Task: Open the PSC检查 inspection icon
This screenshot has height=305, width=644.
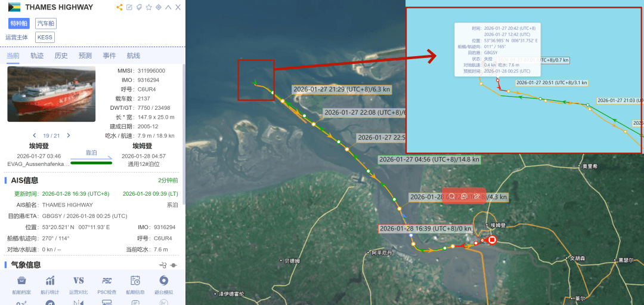Action: (x=107, y=281)
